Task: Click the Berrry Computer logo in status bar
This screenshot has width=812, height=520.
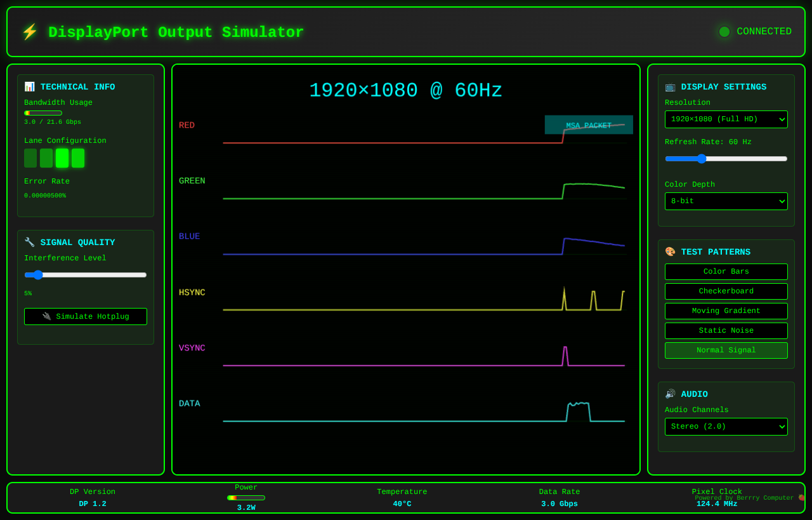Action: click(801, 498)
